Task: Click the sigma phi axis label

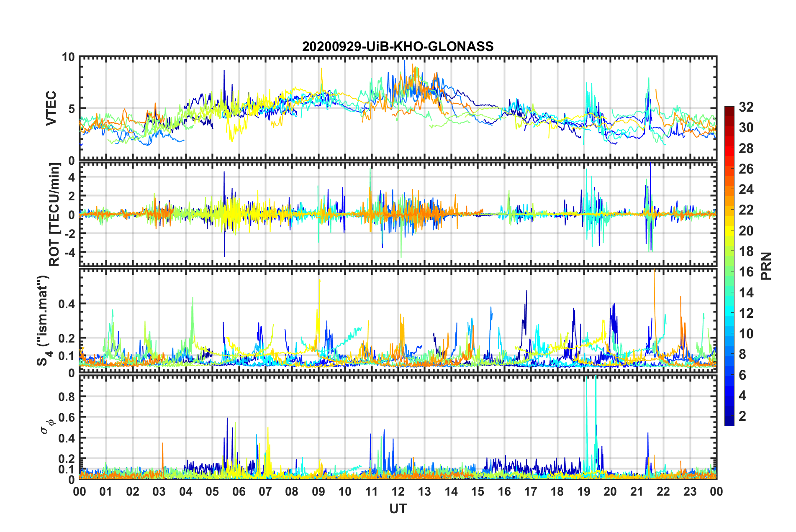Action: [x=47, y=426]
